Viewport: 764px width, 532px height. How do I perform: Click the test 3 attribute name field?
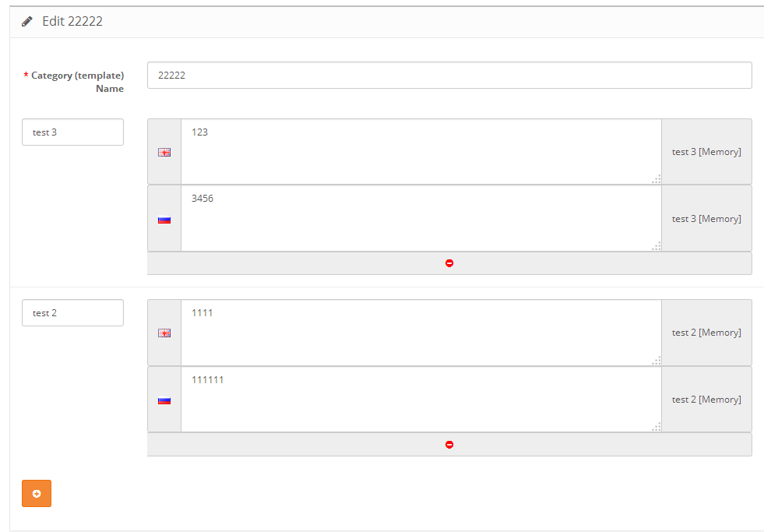click(72, 132)
